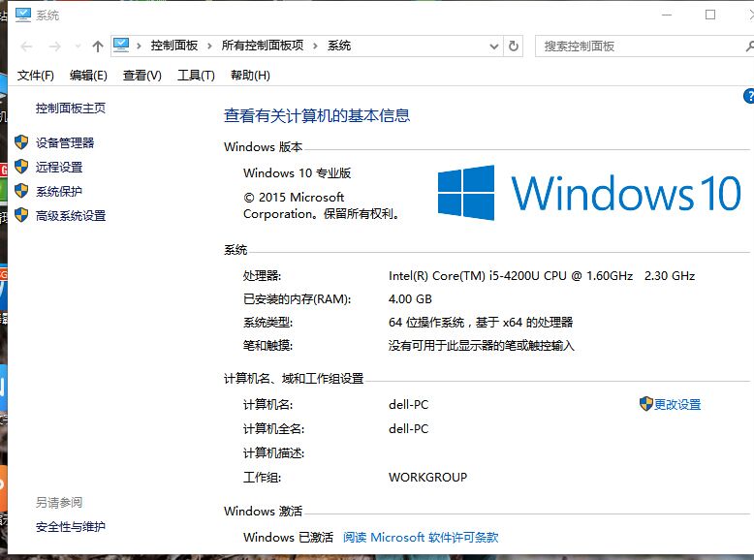This screenshot has width=754, height=560.
Task: Expand the chevron after 所有控制面板项
Action: click(315, 46)
